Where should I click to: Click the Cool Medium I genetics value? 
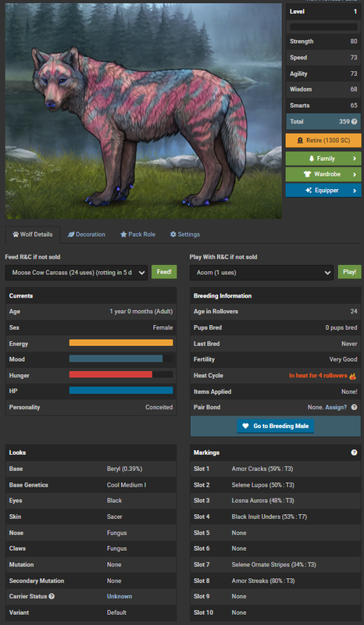click(x=127, y=484)
